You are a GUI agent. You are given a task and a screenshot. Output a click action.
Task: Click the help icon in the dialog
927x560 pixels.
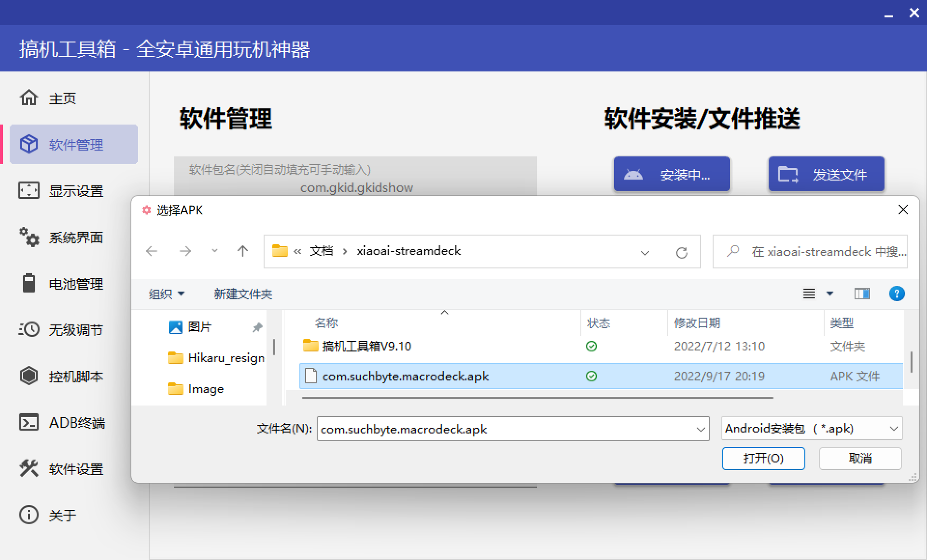coord(897,294)
